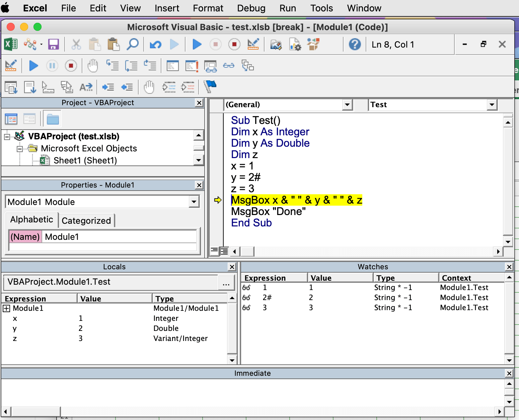Expand the Module1 entry in Locals
This screenshot has height=420, width=519.
coord(6,308)
